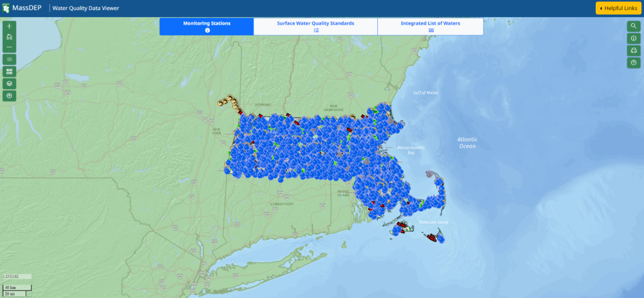The width and height of the screenshot is (644, 298).
Task: Expand the Helpful Links dropdown
Action: click(x=618, y=8)
